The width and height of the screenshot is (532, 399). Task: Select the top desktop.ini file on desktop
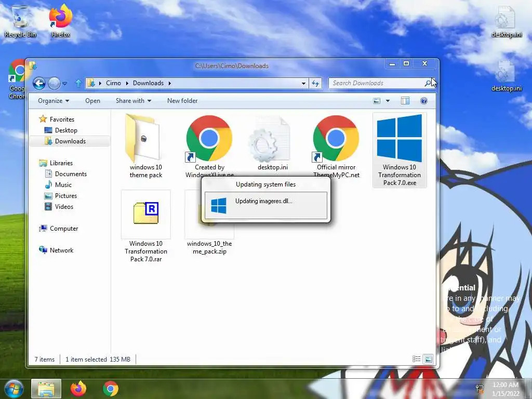coord(506,22)
